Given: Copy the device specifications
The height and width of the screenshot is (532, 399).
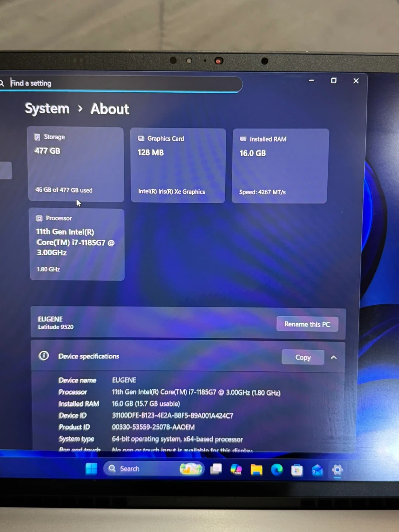Looking at the screenshot, I should pyautogui.click(x=303, y=357).
